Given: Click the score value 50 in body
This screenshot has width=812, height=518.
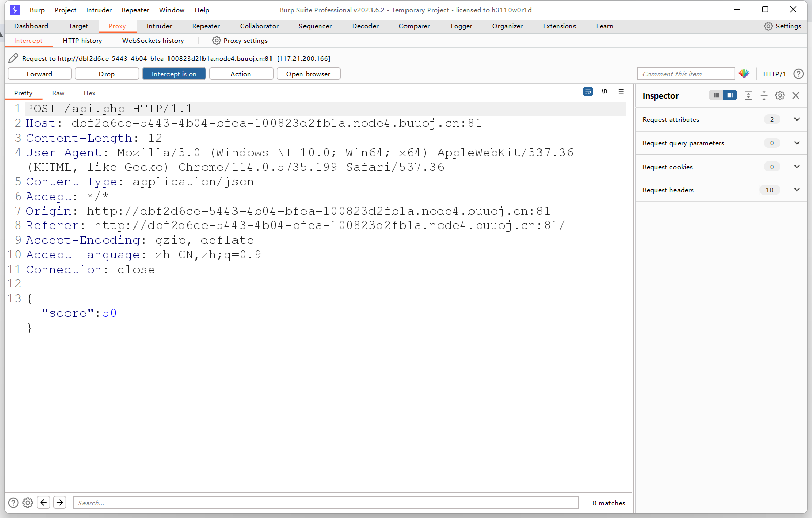Looking at the screenshot, I should pos(110,313).
